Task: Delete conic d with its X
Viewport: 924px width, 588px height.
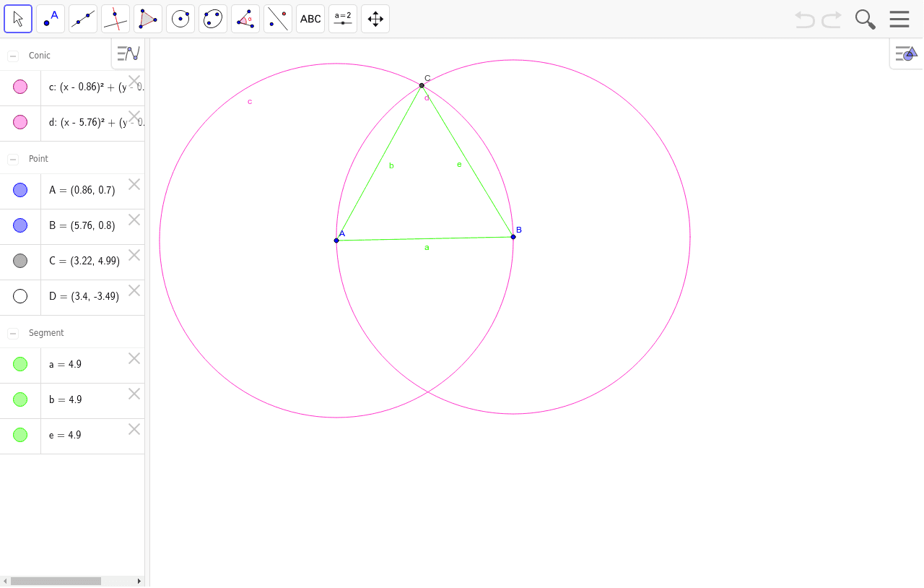Action: point(134,116)
